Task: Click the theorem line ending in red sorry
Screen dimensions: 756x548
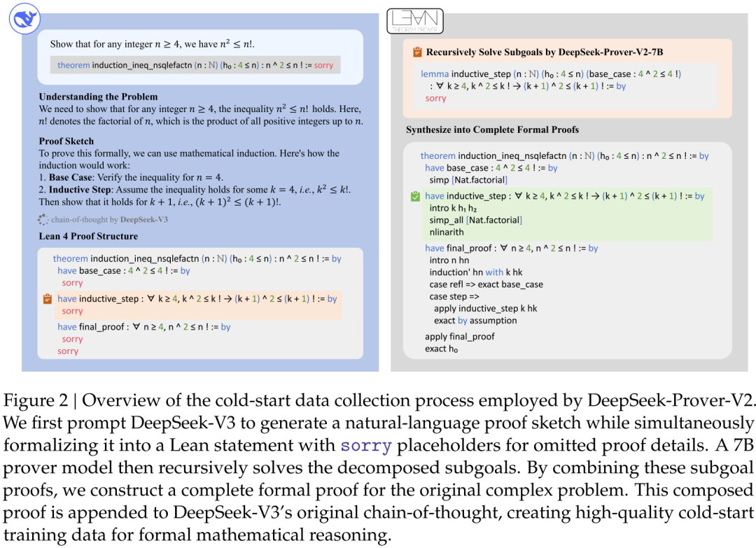Action: click(x=195, y=65)
